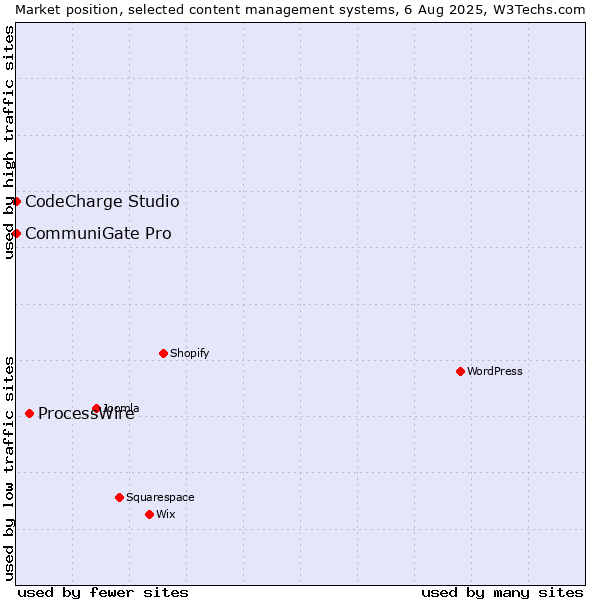This screenshot has width=600, height=600.
Task: Select the CommuniGate Pro label
Action: click(x=98, y=233)
